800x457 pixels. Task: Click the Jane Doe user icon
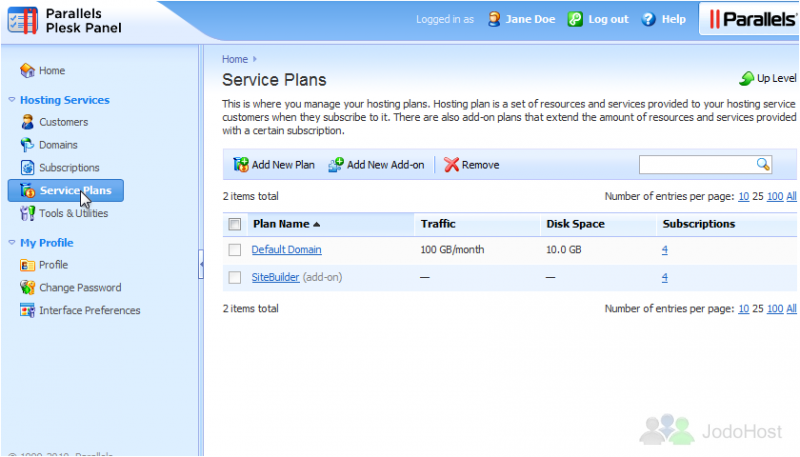pos(494,19)
